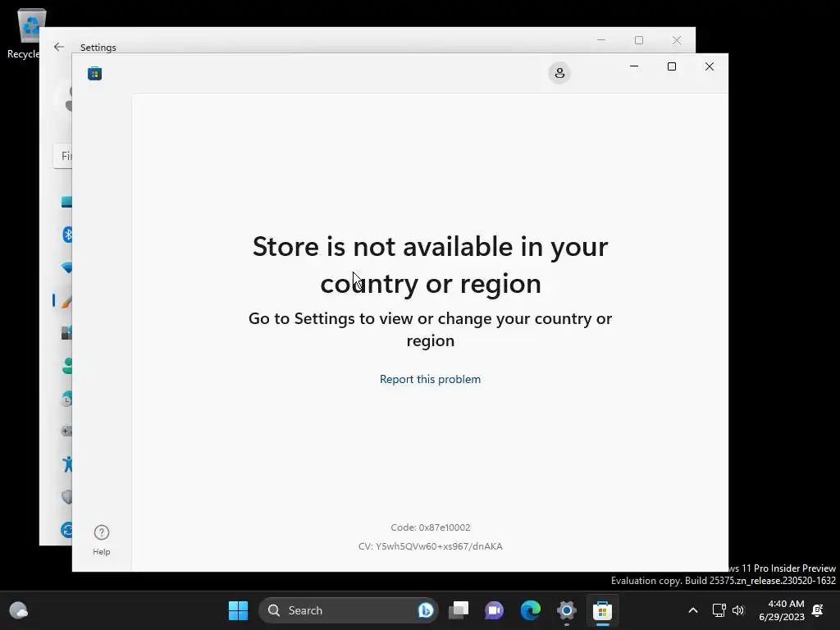The width and height of the screenshot is (840, 630).
Task: Click the Microsoft Store logo icon
Action: 95,73
